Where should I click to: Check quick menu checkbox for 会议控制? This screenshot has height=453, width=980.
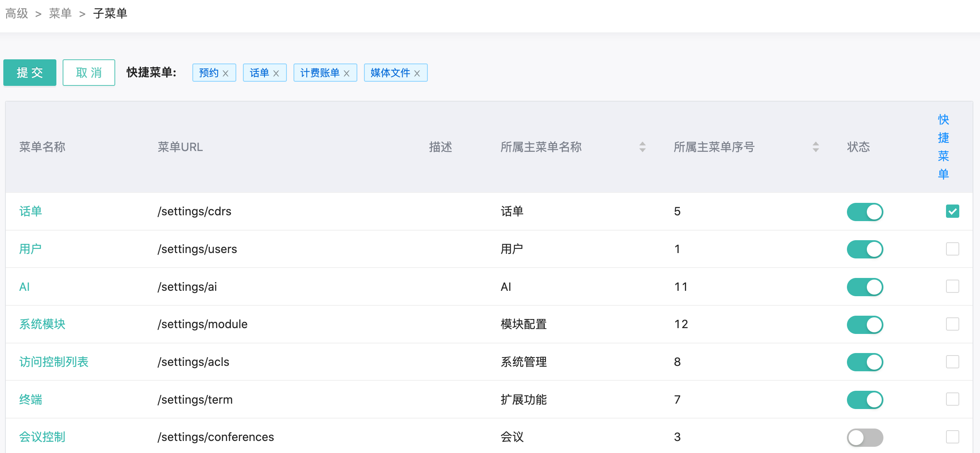[952, 437]
